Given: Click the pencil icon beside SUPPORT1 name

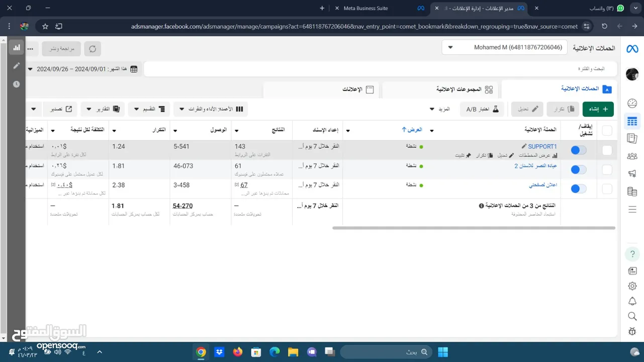Looking at the screenshot, I should (x=524, y=146).
